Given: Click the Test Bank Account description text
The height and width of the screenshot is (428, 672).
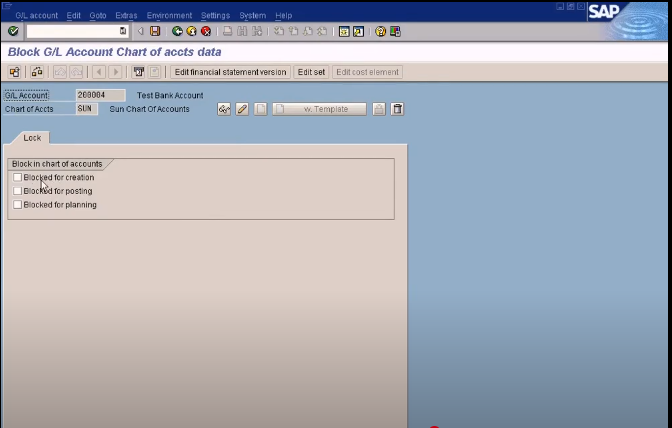Looking at the screenshot, I should tap(170, 96).
